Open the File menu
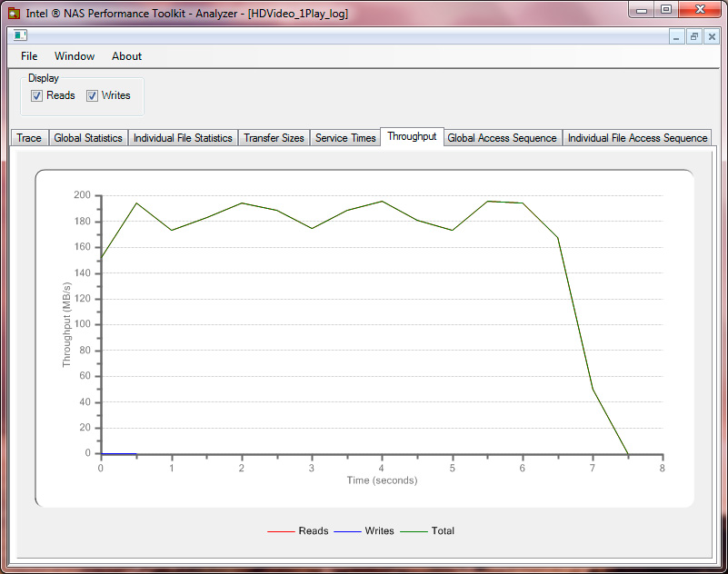Viewport: 728px width, 574px height. point(29,56)
